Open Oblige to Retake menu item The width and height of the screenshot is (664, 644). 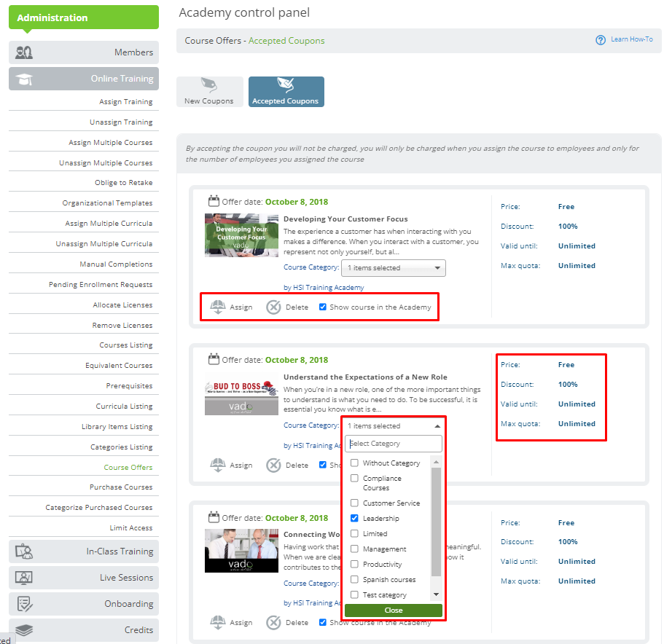click(124, 182)
